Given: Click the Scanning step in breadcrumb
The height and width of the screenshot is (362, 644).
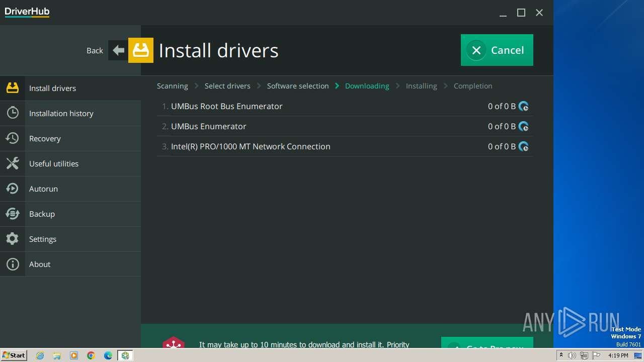Looking at the screenshot, I should click(x=173, y=86).
